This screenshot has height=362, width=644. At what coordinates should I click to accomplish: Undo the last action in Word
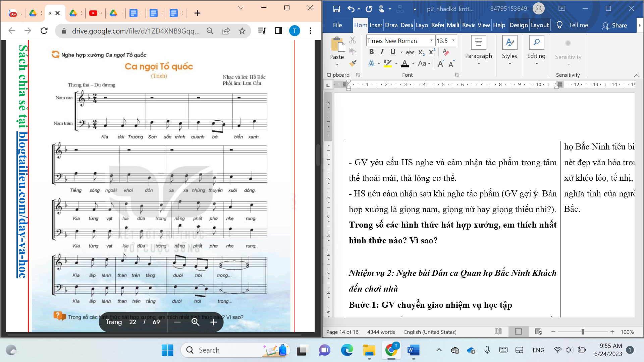point(351,9)
